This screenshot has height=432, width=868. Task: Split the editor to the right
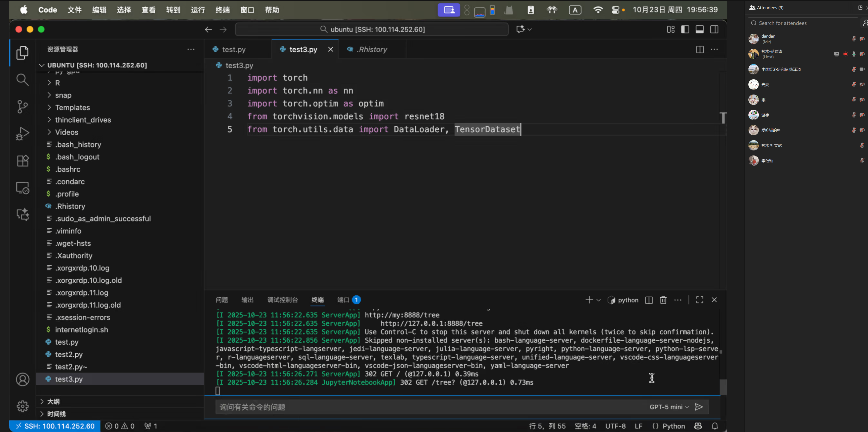coord(700,50)
